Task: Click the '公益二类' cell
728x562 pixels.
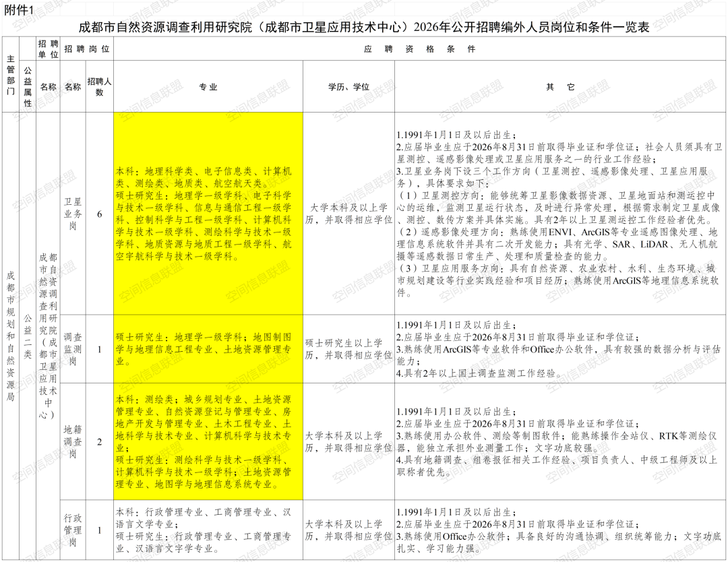Action: click(28, 336)
